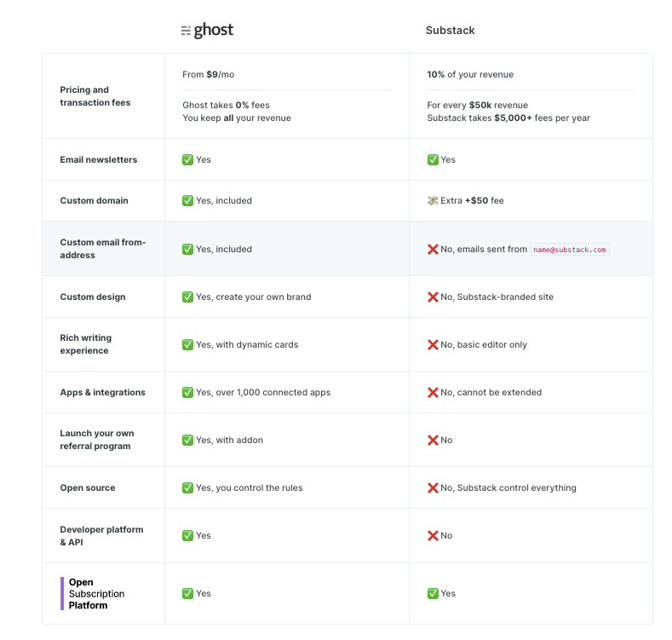The width and height of the screenshot is (672, 640).
Task: Click the 'ghost' wordmark in header
Action: [x=214, y=31]
